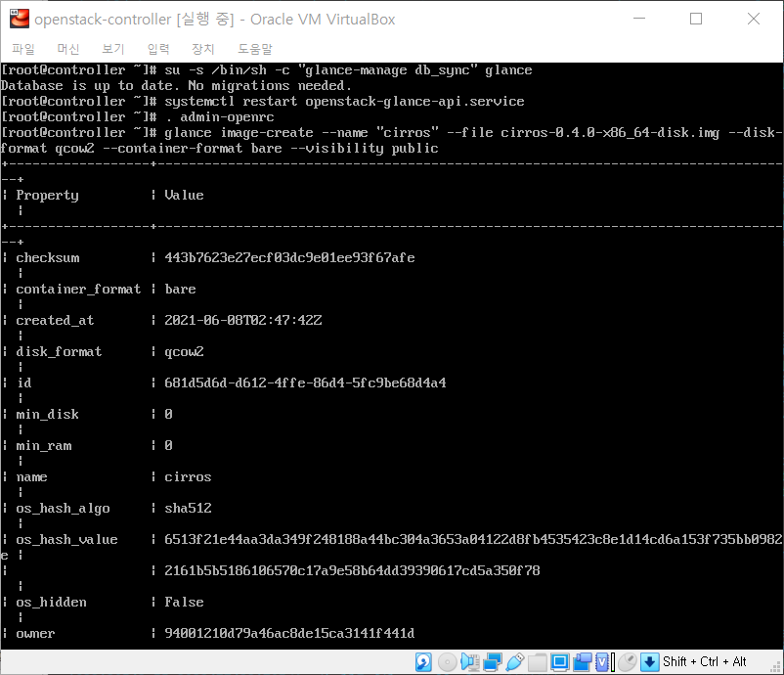Image resolution: width=784 pixels, height=675 pixels.
Task: Click the hard disk activity status icon
Action: (423, 662)
